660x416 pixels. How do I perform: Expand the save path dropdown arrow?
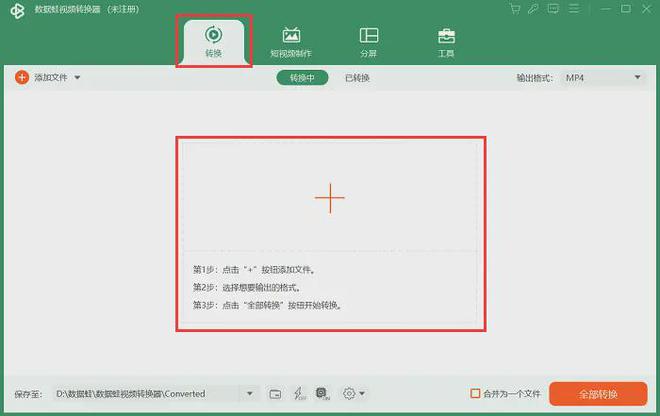coord(250,394)
